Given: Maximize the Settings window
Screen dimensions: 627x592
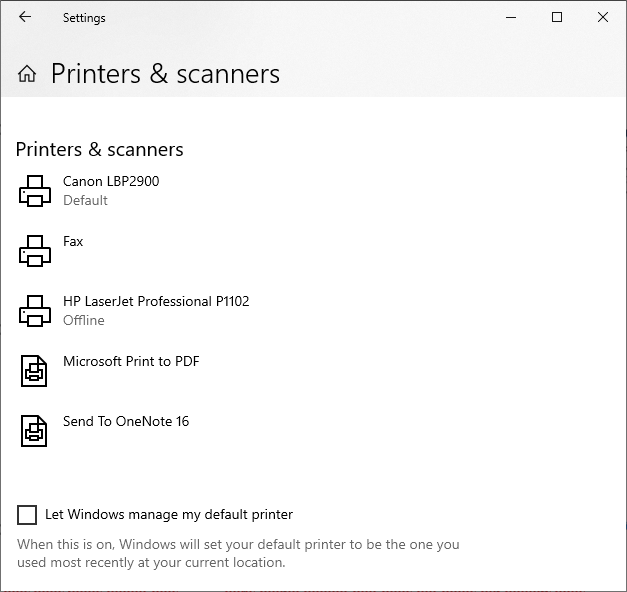Looking at the screenshot, I should coord(557,17).
